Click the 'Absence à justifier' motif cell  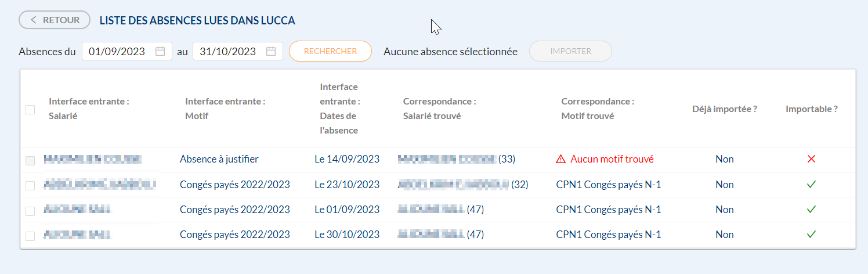coord(219,159)
